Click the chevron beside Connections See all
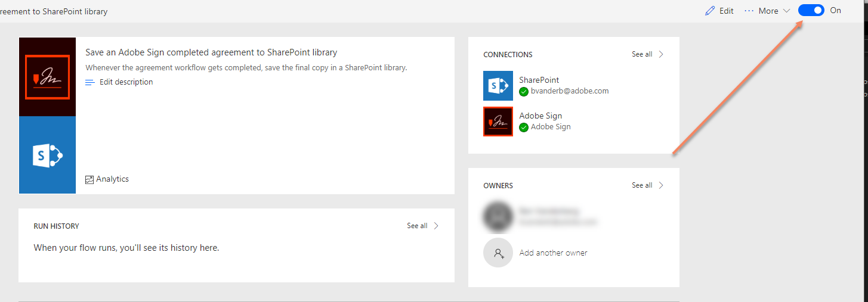Viewport: 868px width, 302px height. [660, 54]
